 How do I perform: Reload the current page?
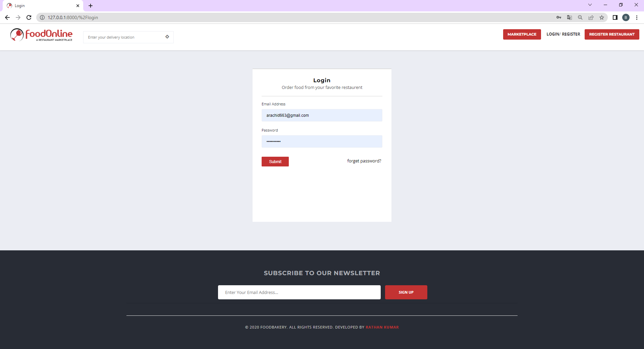click(29, 17)
